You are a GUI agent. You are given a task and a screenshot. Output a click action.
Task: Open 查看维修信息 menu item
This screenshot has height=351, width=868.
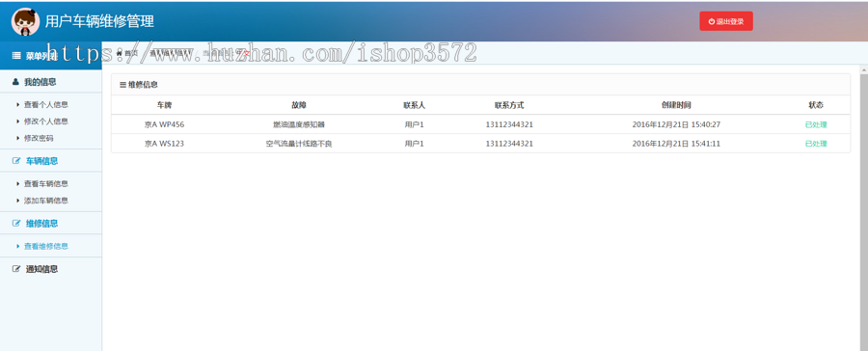[x=46, y=246]
